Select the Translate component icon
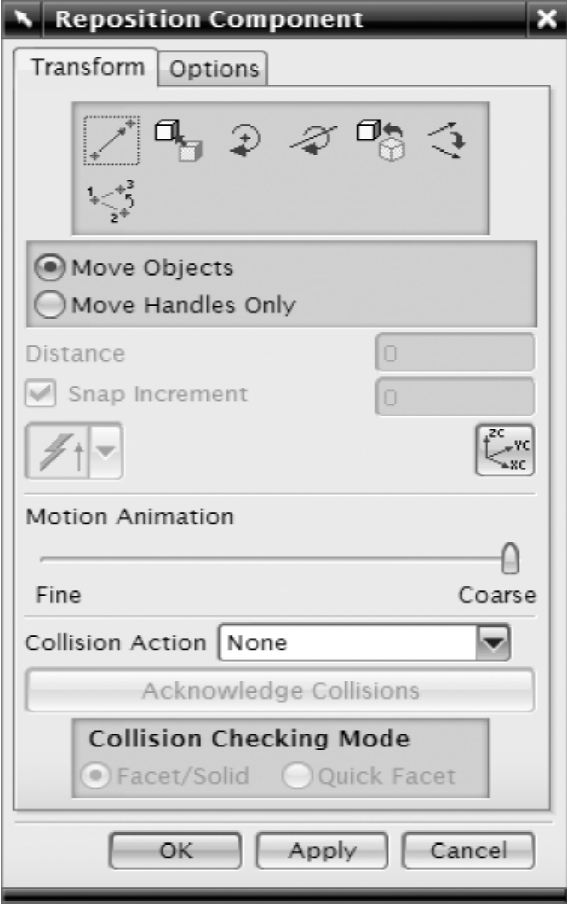This screenshot has height=904, width=567. pyautogui.click(x=179, y=140)
